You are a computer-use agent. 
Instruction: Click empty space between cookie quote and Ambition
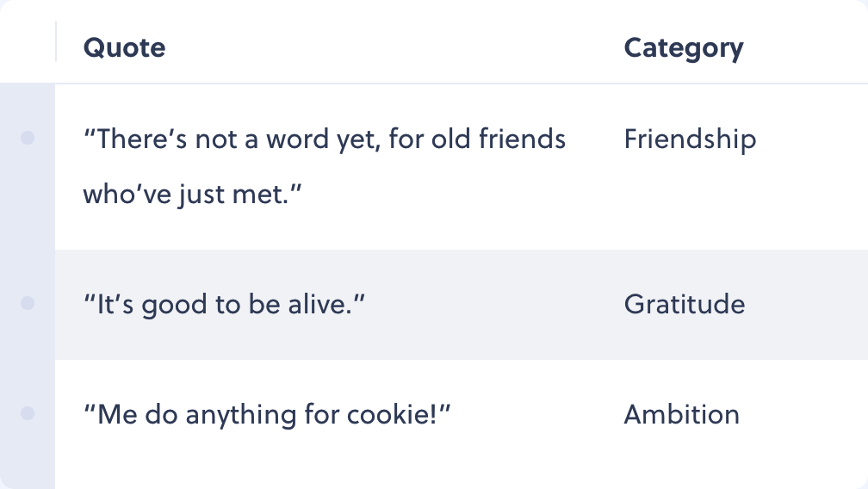[x=537, y=414]
